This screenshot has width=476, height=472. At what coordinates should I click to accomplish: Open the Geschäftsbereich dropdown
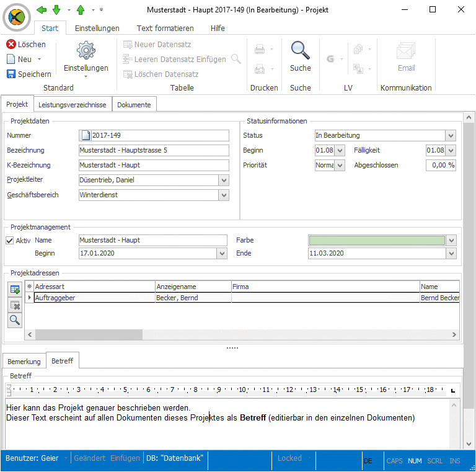224,195
